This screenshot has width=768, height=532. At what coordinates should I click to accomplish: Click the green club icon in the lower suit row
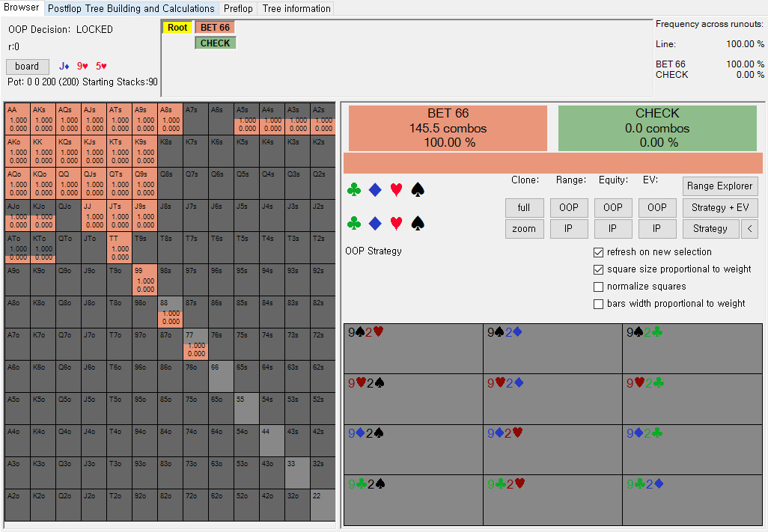point(354,223)
